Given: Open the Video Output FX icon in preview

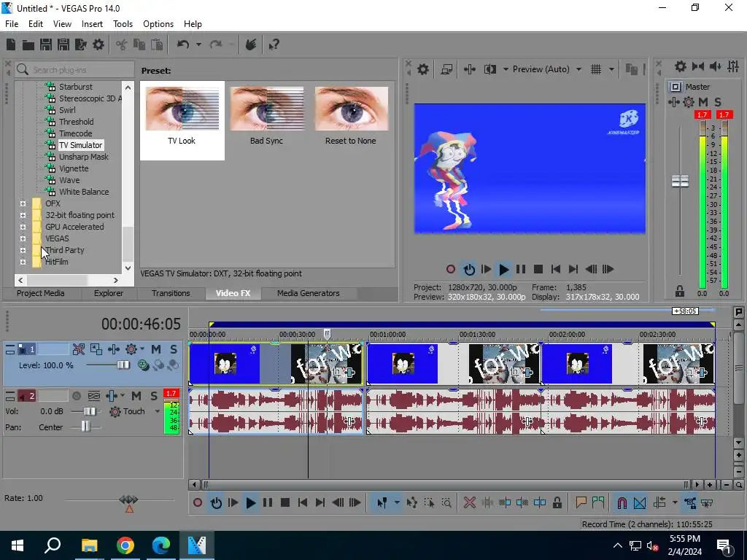Looking at the screenshot, I should coord(469,69).
